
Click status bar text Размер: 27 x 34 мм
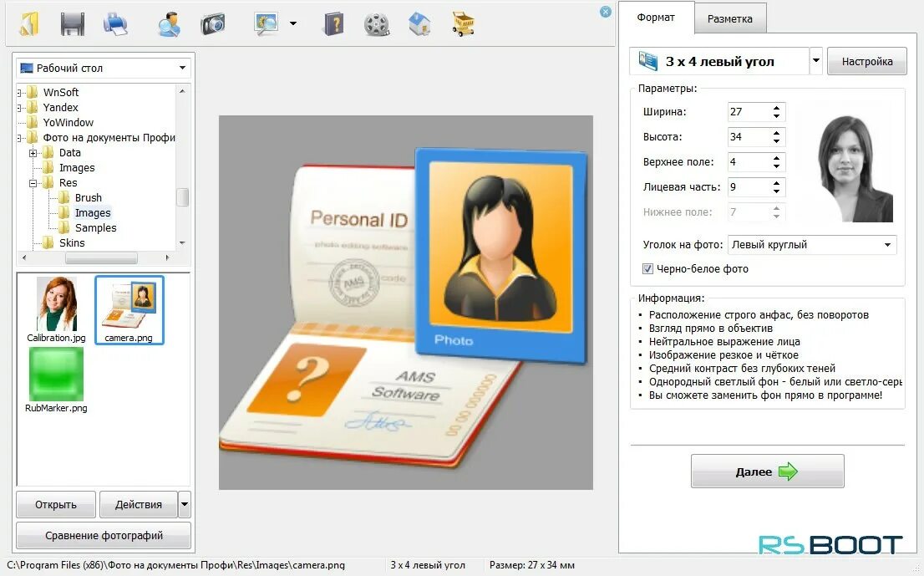click(x=531, y=565)
